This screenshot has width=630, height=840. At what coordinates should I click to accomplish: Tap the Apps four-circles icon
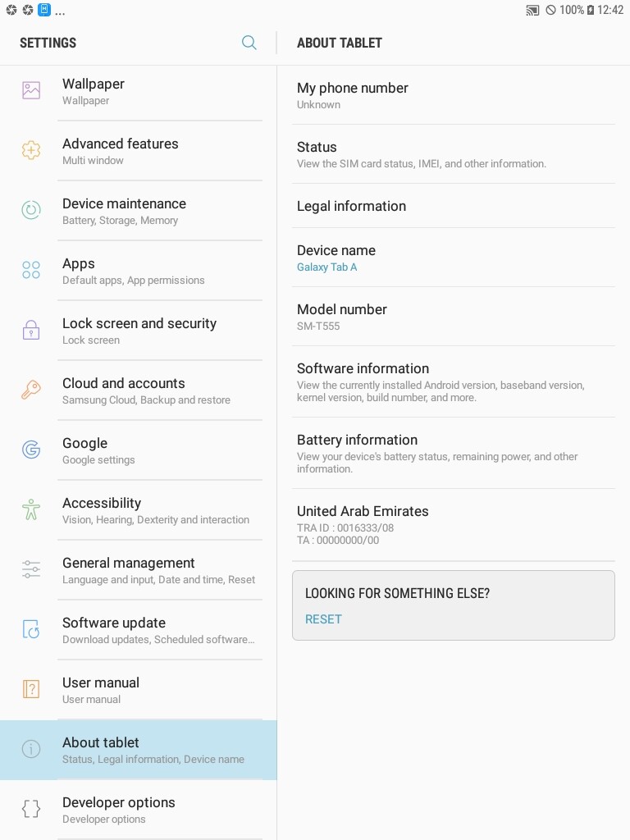31,270
